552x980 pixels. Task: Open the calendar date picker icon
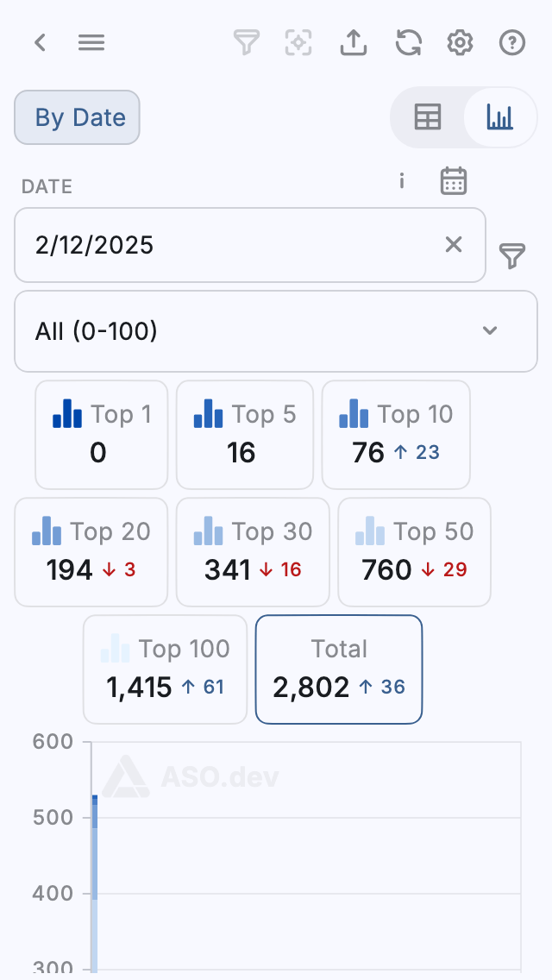coord(454,181)
